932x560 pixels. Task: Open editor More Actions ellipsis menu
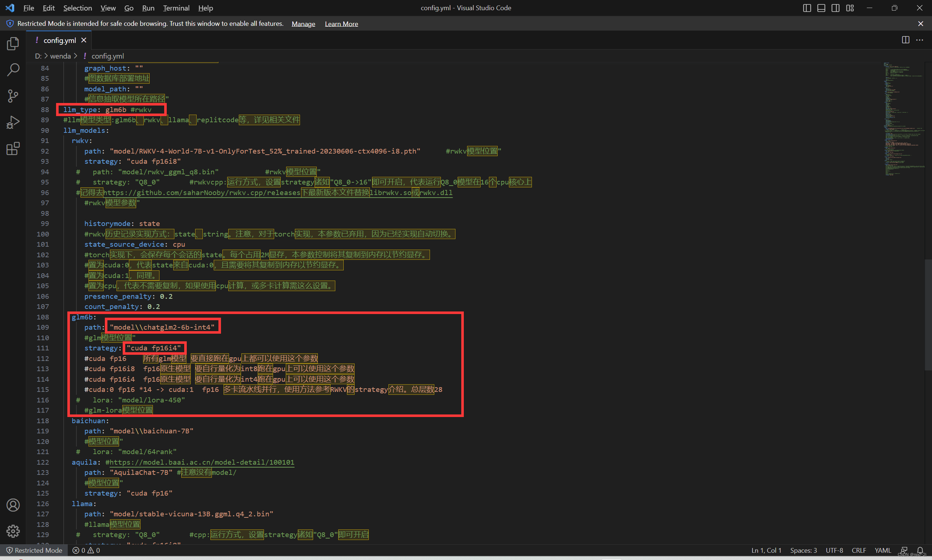coord(920,40)
